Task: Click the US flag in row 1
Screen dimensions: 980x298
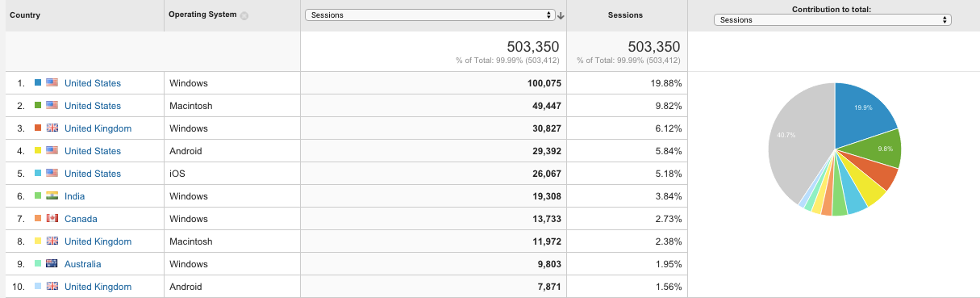Action: point(52,83)
